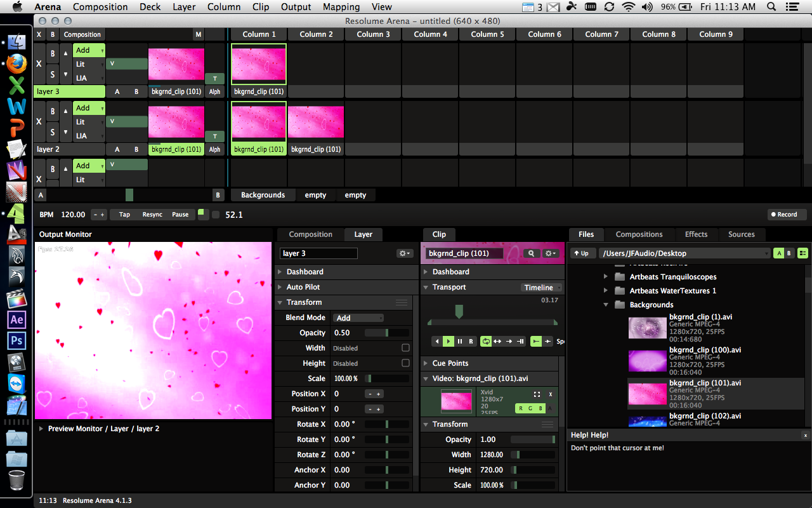812x508 pixels.
Task: Click the Record button
Action: [x=787, y=215]
